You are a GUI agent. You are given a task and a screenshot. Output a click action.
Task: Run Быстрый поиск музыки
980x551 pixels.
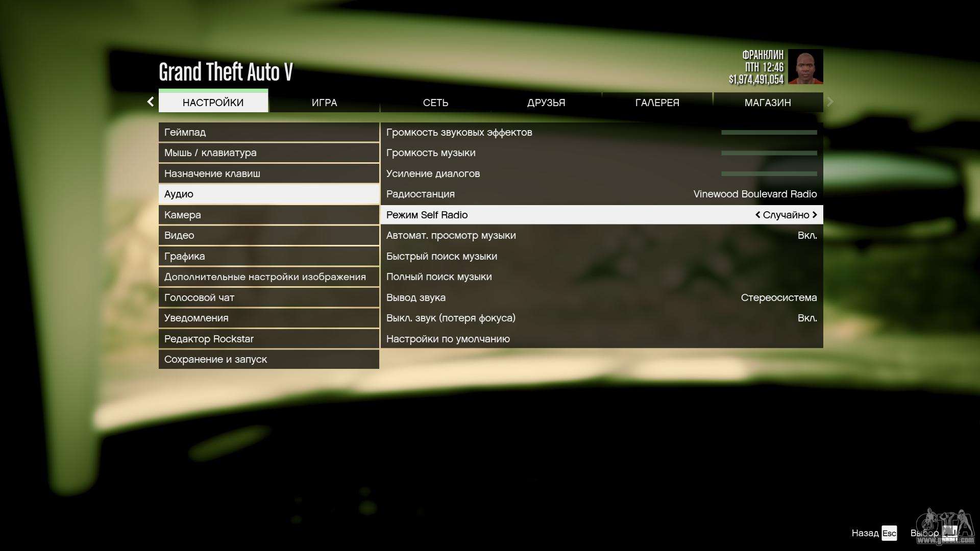coord(602,256)
